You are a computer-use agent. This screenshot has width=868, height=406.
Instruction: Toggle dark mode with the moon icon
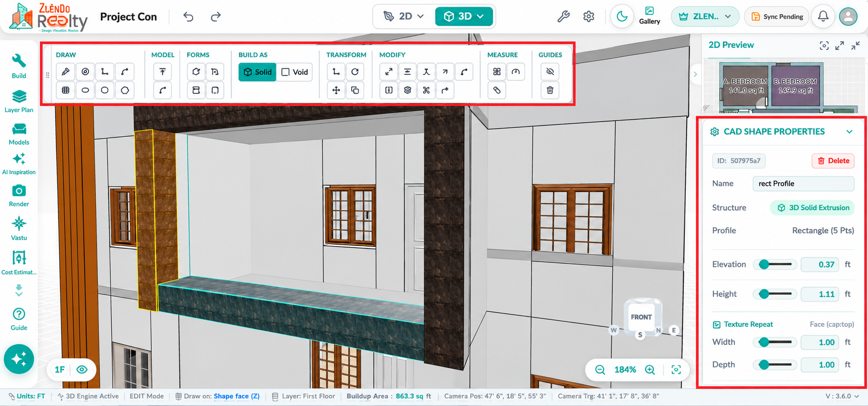click(622, 17)
